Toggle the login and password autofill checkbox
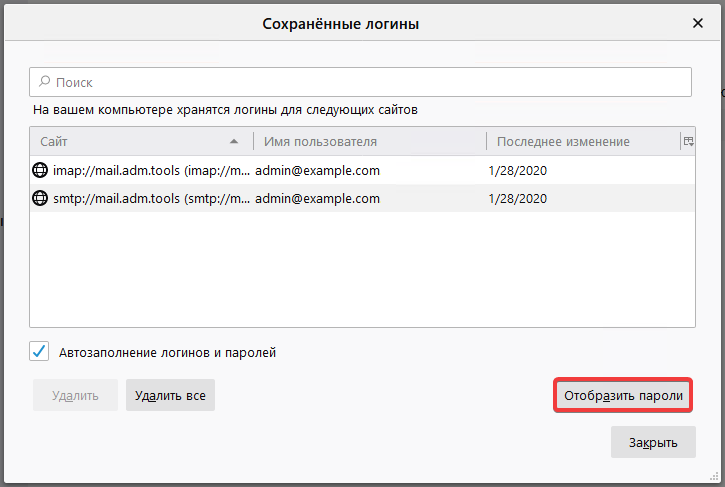 40,351
